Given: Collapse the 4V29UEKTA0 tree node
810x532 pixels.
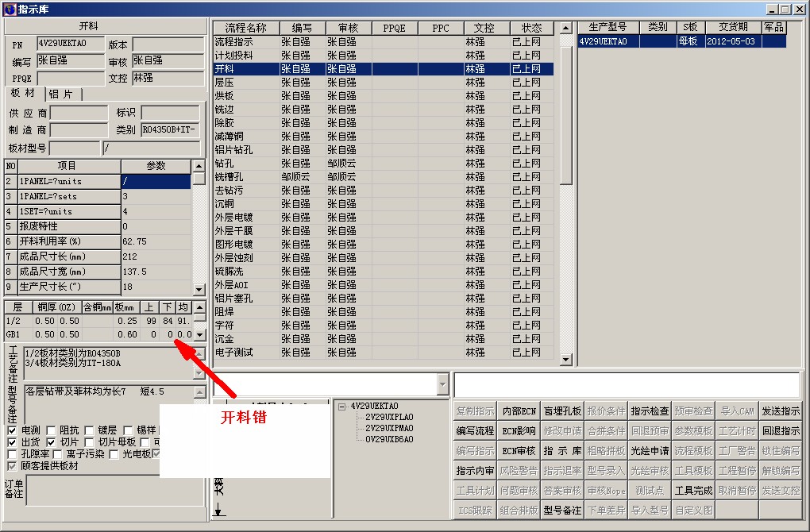Looking at the screenshot, I should (x=341, y=407).
